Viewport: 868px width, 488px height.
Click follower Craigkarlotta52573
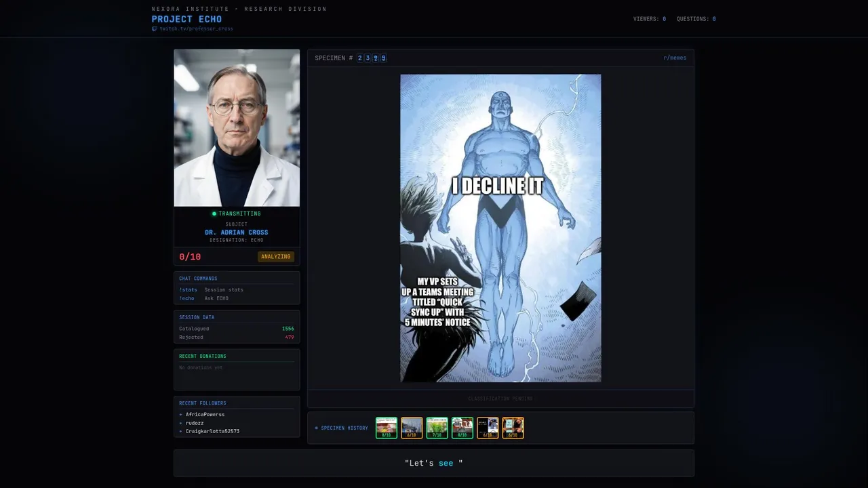[x=212, y=431]
